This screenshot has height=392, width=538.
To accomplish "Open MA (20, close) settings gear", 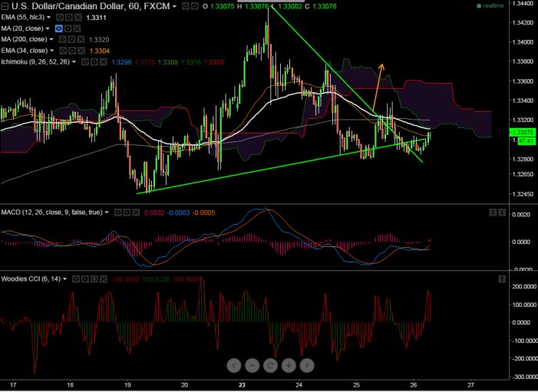I will [x=68, y=28].
